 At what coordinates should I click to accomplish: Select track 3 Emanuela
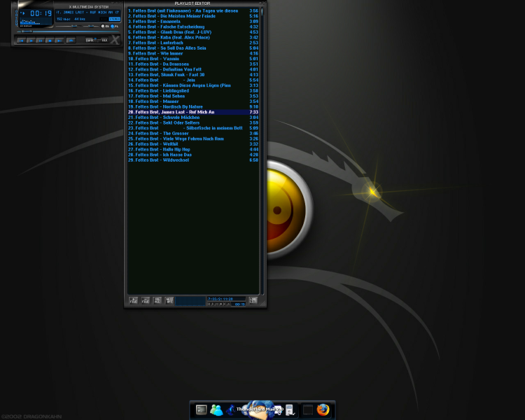point(193,22)
